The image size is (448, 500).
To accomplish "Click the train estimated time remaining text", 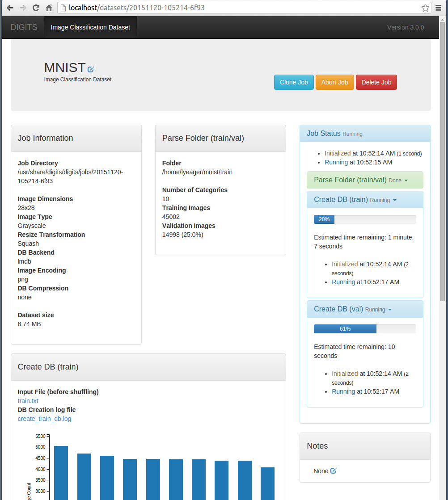I will (x=364, y=242).
